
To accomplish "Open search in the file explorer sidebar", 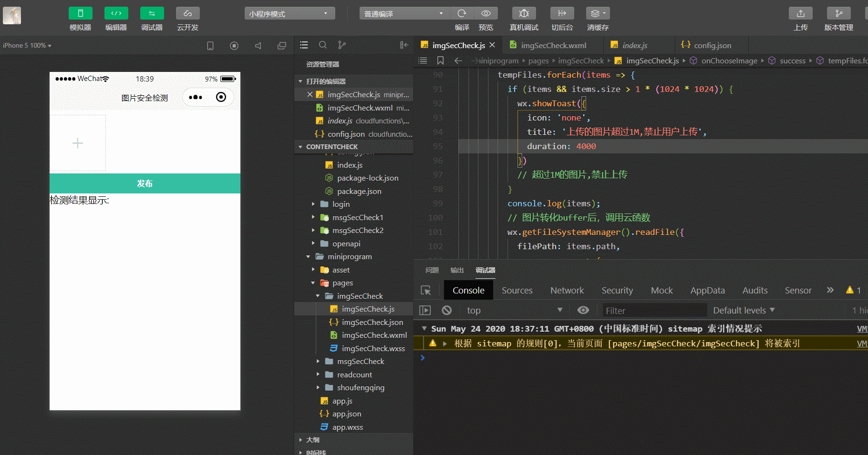I will [323, 45].
